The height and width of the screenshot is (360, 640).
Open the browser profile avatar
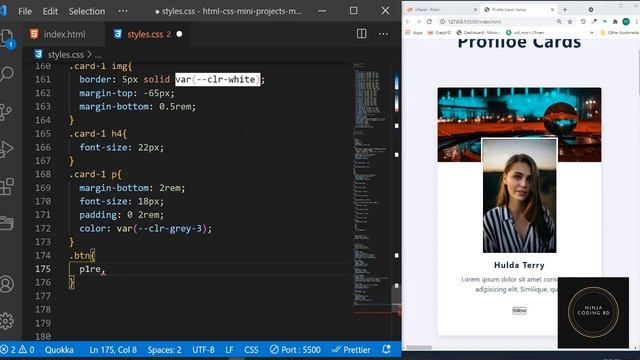click(626, 22)
